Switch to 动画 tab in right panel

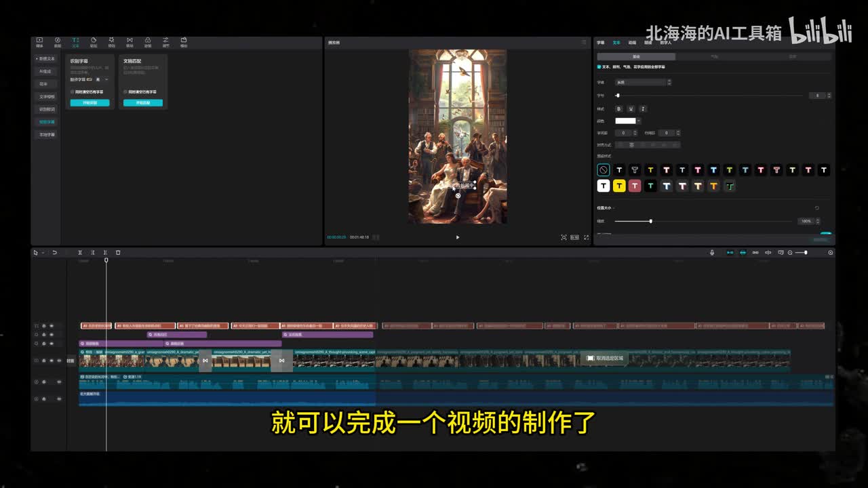(x=632, y=43)
